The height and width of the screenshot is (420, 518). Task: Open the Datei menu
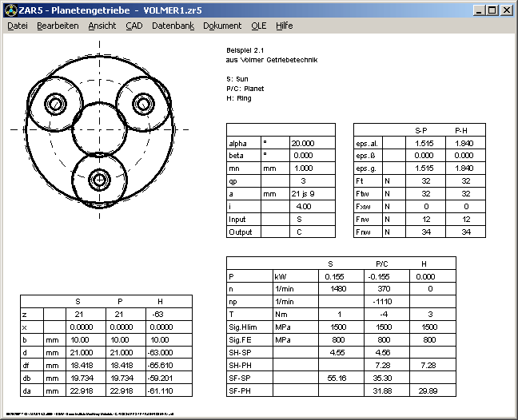tap(17, 26)
